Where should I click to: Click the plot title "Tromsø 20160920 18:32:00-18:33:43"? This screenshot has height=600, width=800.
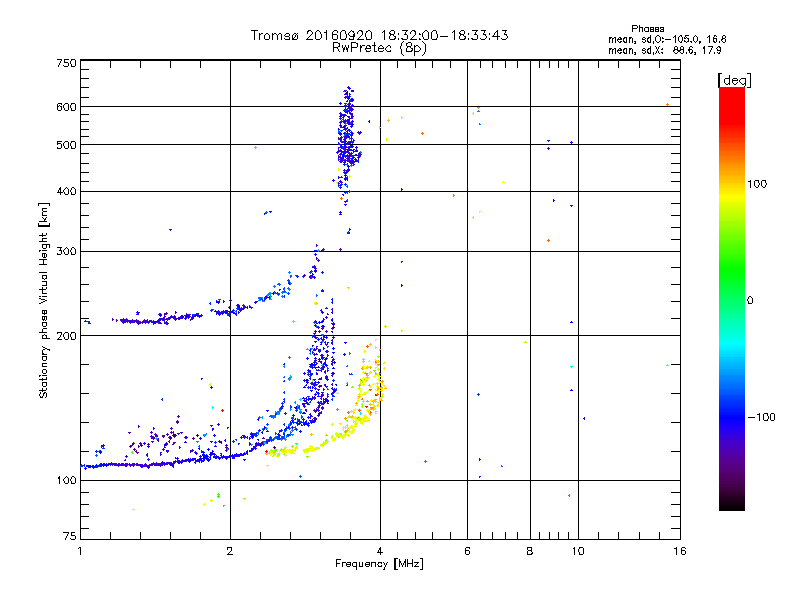point(379,35)
